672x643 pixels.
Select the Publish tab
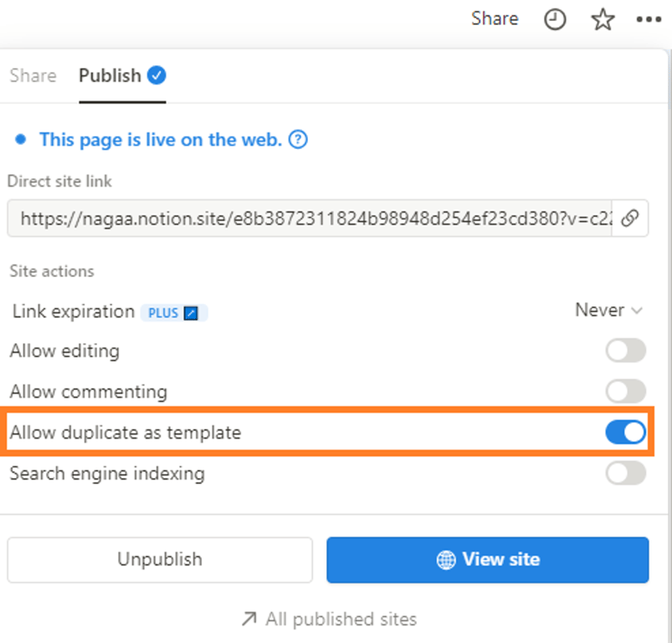110,75
